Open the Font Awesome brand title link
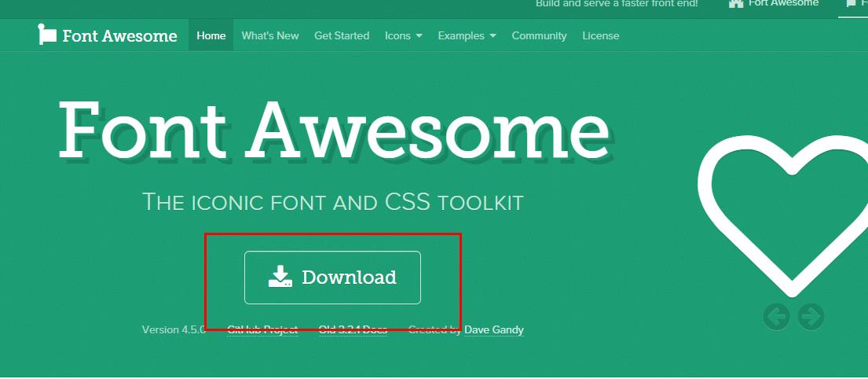Image resolution: width=868 pixels, height=379 pixels. click(119, 36)
